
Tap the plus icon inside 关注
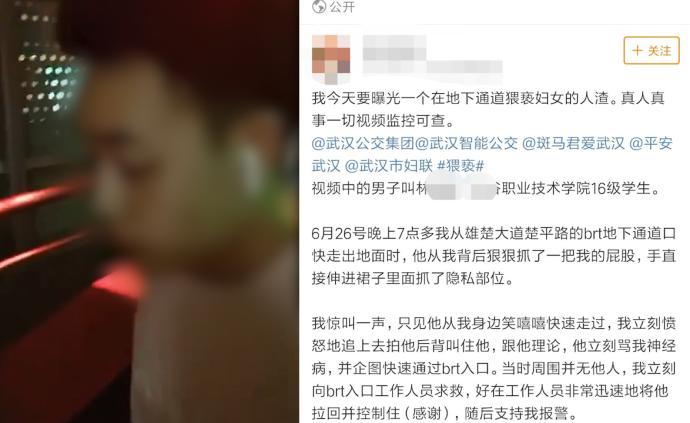[637, 51]
